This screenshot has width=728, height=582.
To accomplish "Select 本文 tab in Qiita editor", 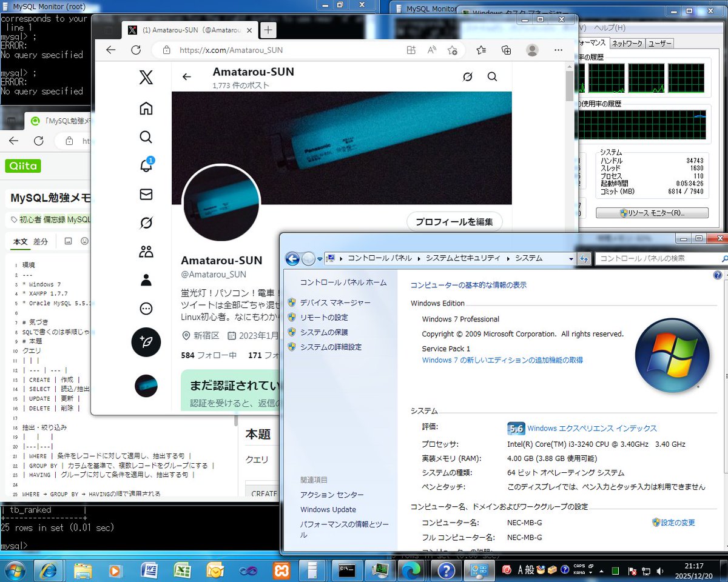I will point(21,241).
